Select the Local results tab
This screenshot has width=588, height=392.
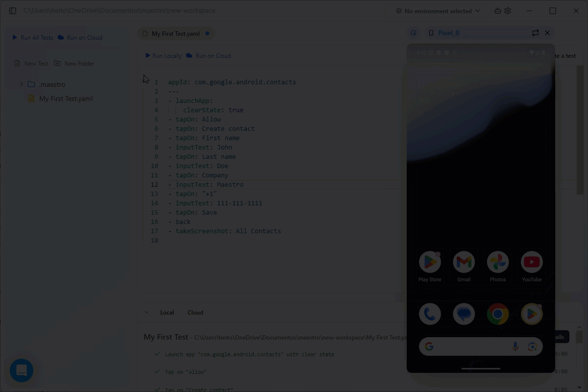[x=167, y=312]
